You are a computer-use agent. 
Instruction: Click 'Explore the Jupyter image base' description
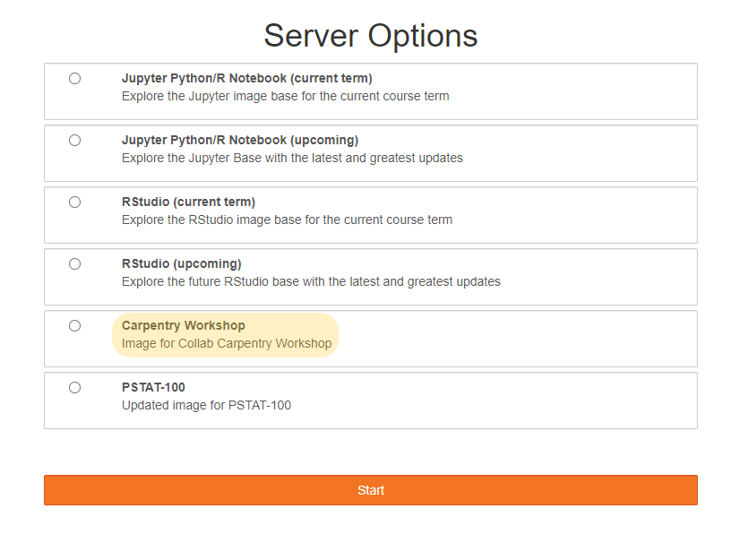click(x=285, y=96)
